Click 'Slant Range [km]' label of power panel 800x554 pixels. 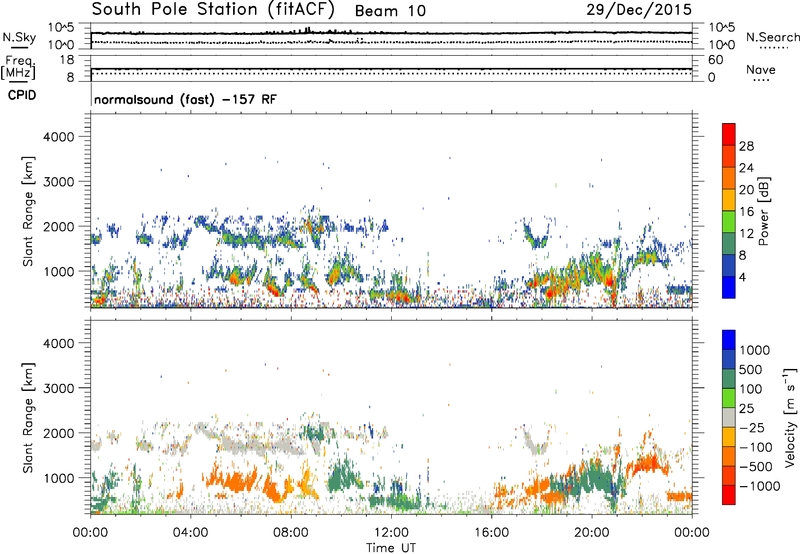[28, 211]
